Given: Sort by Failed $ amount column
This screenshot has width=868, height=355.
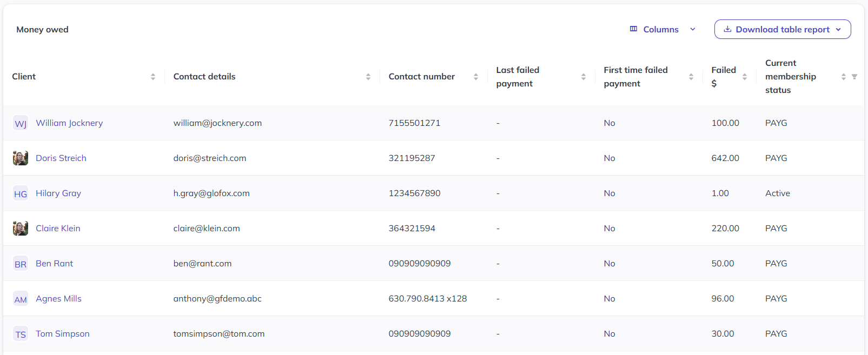Looking at the screenshot, I should [x=745, y=77].
